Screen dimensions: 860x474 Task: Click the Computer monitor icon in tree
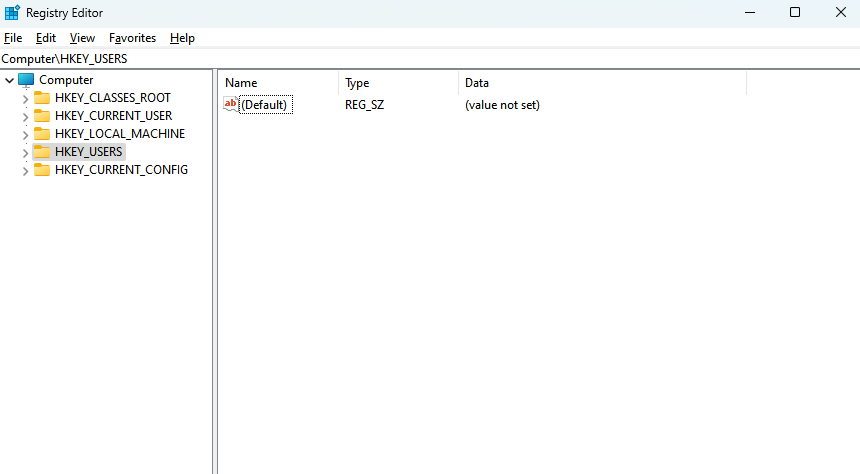pyautogui.click(x=27, y=80)
